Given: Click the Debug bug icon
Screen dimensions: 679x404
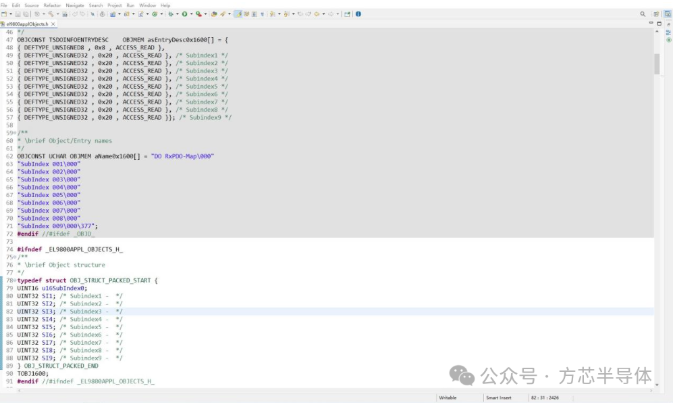Looking at the screenshot, I should pos(171,14).
